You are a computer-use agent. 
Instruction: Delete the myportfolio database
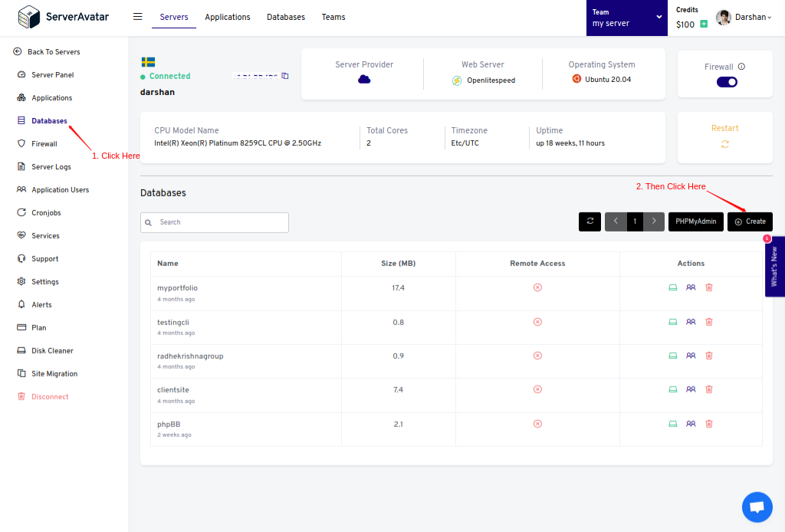[x=709, y=287]
